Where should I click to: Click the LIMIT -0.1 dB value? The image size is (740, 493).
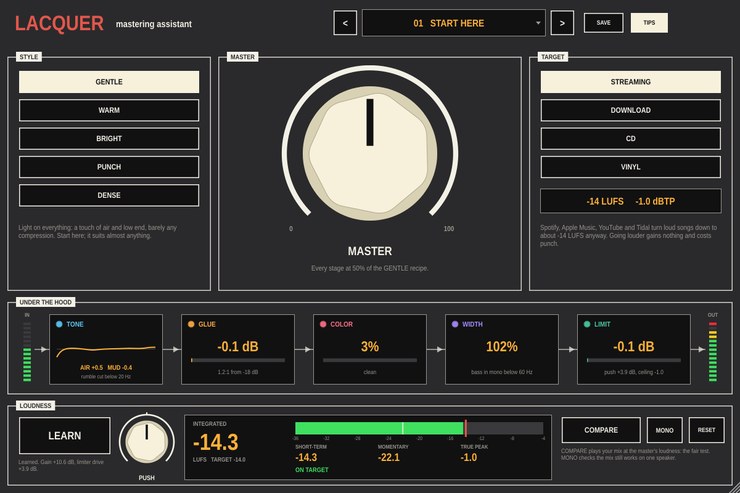tap(634, 346)
